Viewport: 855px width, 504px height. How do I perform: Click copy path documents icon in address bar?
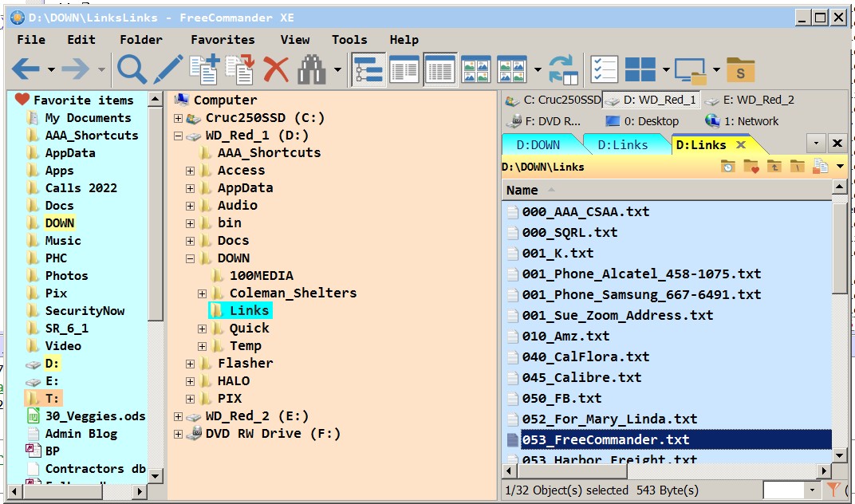[x=820, y=167]
